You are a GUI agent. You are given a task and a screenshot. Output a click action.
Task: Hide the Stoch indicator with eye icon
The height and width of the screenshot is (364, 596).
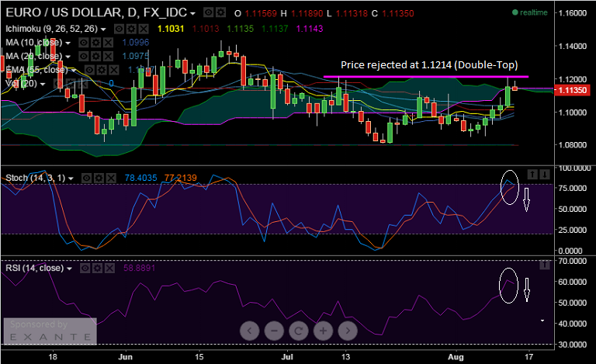[x=86, y=178]
